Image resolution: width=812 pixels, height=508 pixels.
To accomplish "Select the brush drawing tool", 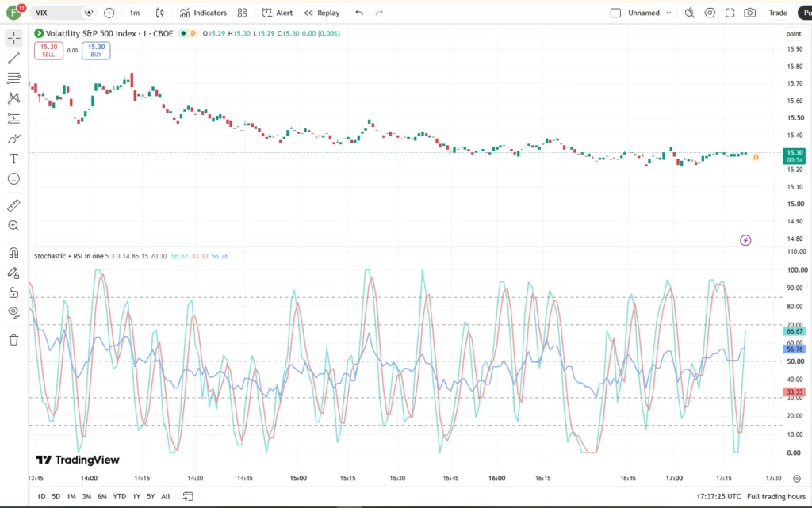I will pyautogui.click(x=14, y=139).
